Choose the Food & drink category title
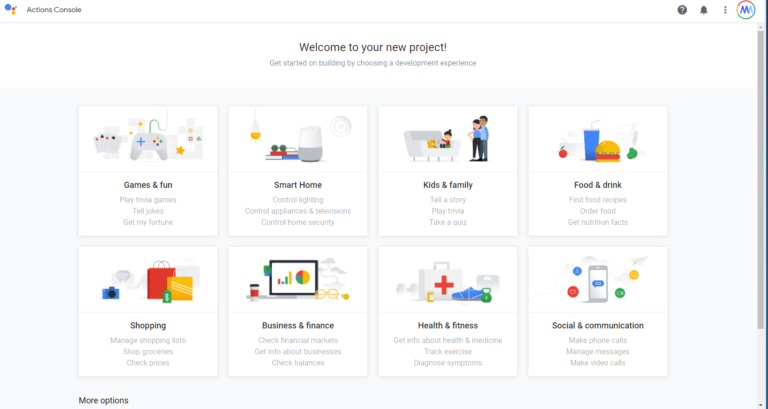The height and width of the screenshot is (409, 768). [x=598, y=185]
